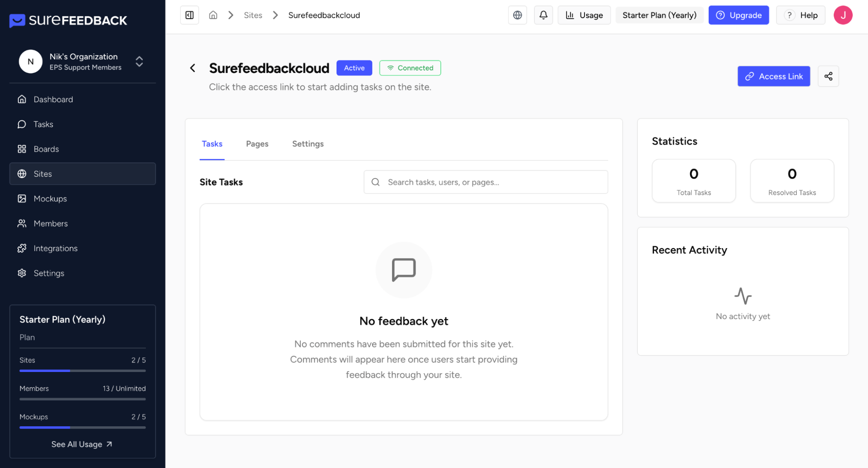
Task: Expand Nik's Organization switcher
Action: (x=139, y=62)
